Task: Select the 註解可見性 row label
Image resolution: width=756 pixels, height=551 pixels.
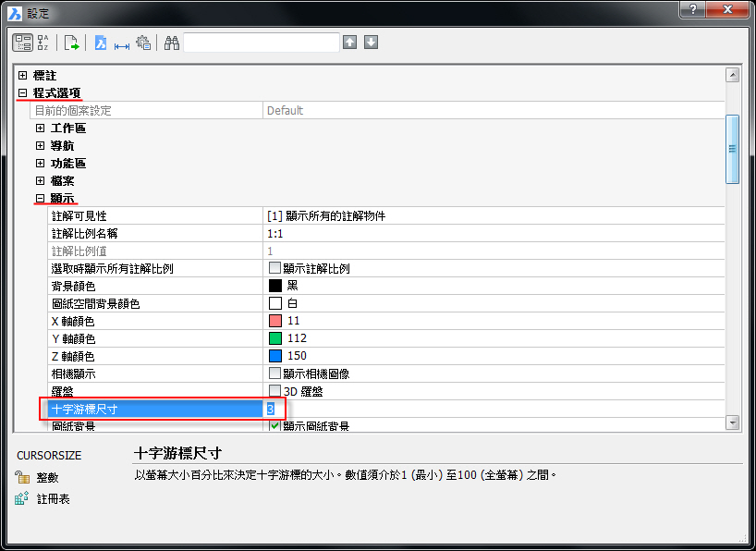Action: click(79, 215)
